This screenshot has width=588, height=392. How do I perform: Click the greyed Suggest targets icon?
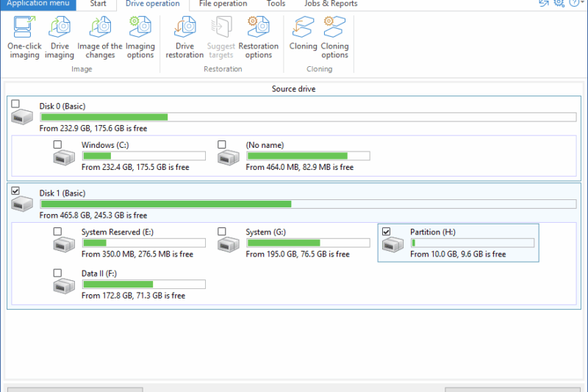point(221,27)
